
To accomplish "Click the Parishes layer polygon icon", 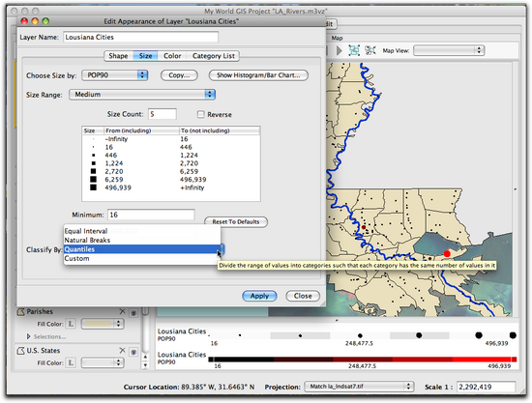I will pos(21,311).
